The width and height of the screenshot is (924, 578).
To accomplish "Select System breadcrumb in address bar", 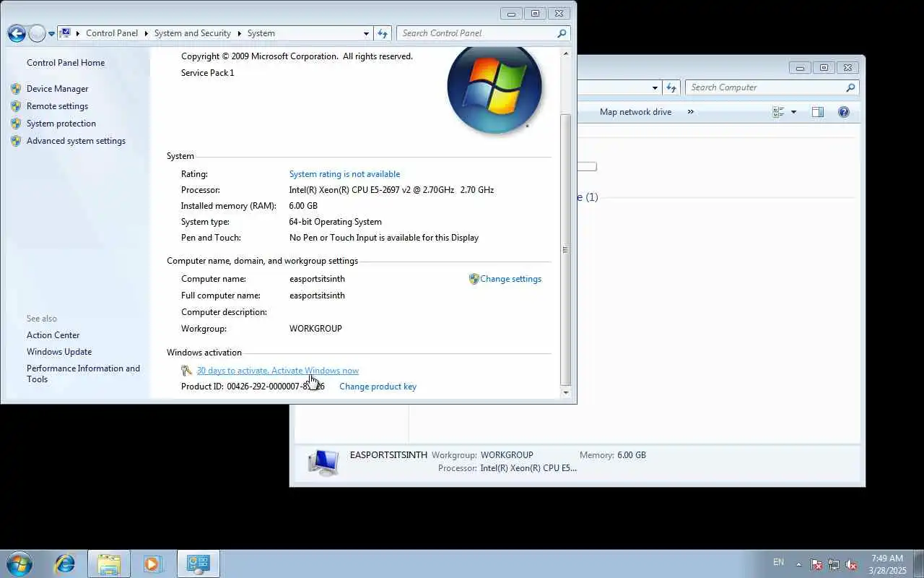I will click(x=261, y=33).
